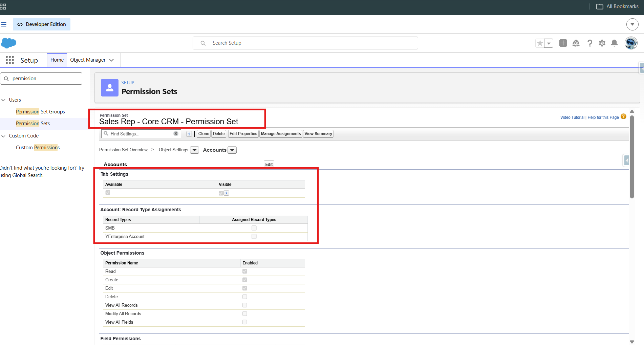Open the Trailhead guidance icon
The image size is (644, 346).
[x=576, y=43]
